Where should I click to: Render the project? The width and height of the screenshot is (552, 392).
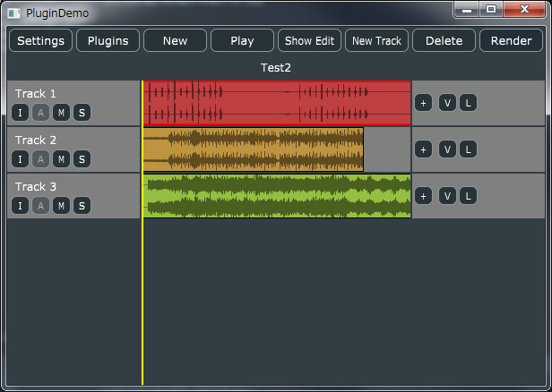point(511,41)
